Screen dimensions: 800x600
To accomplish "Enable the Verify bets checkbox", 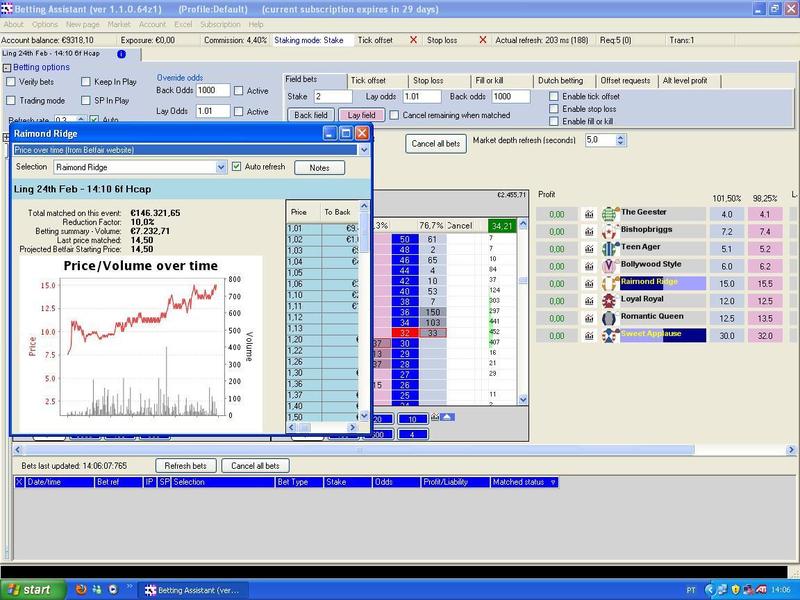I will click(11, 82).
